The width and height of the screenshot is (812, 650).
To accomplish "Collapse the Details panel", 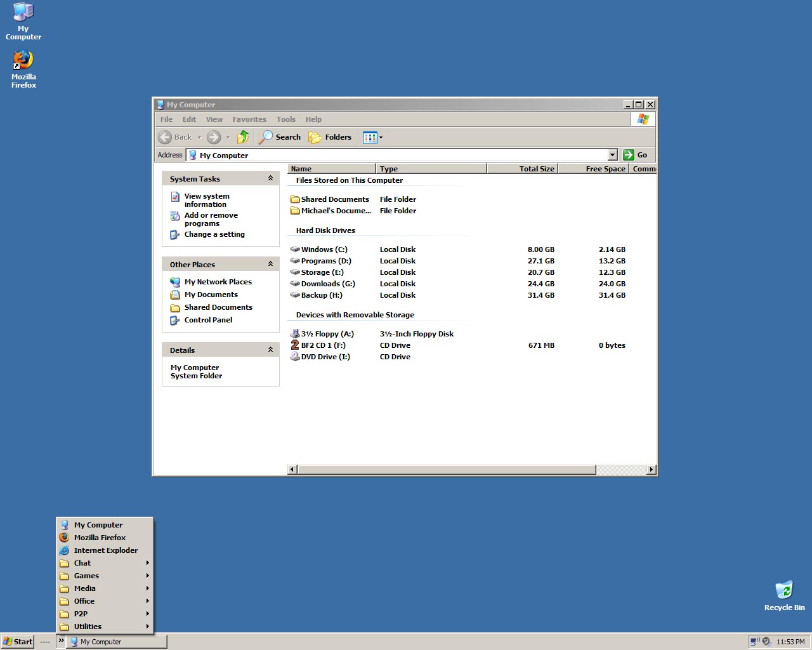I will (270, 350).
